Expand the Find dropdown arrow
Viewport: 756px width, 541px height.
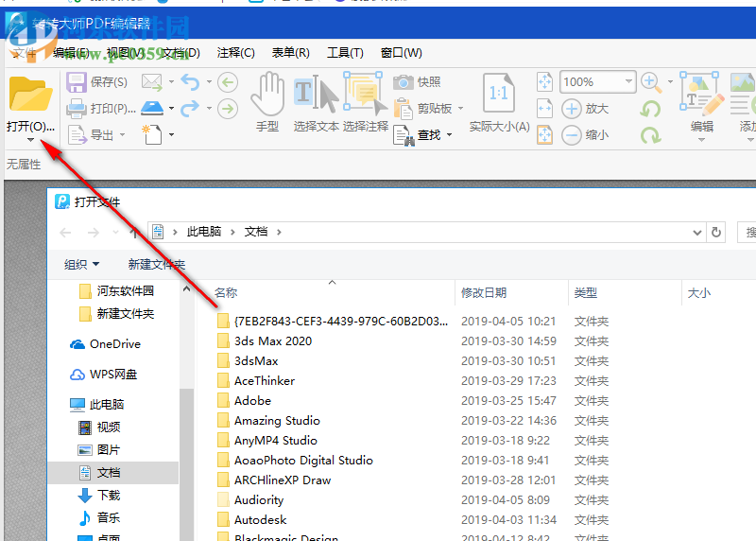coord(450,134)
